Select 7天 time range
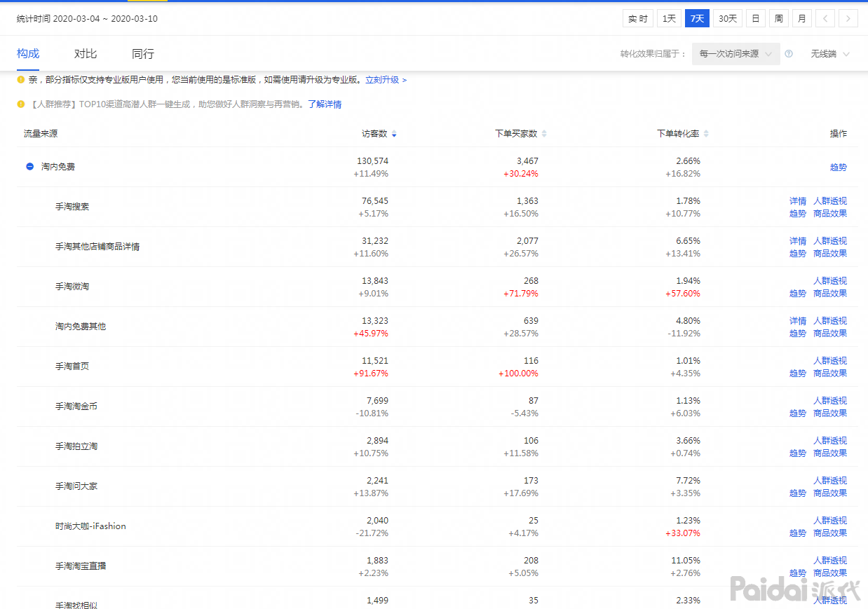The width and height of the screenshot is (868, 609). [697, 19]
